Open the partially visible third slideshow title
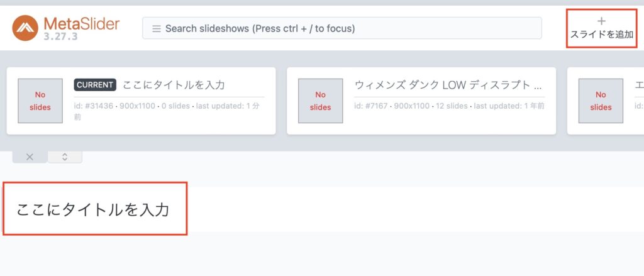This screenshot has width=644, height=276. [639, 86]
